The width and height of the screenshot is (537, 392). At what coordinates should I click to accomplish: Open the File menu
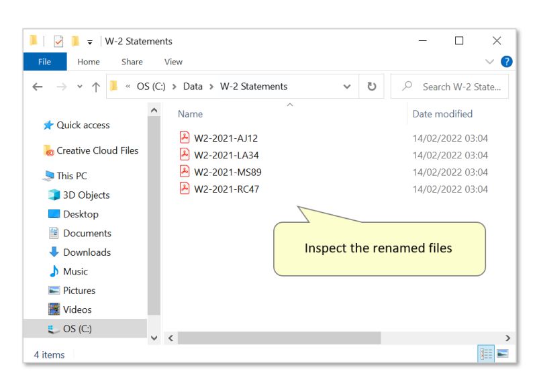click(x=44, y=62)
